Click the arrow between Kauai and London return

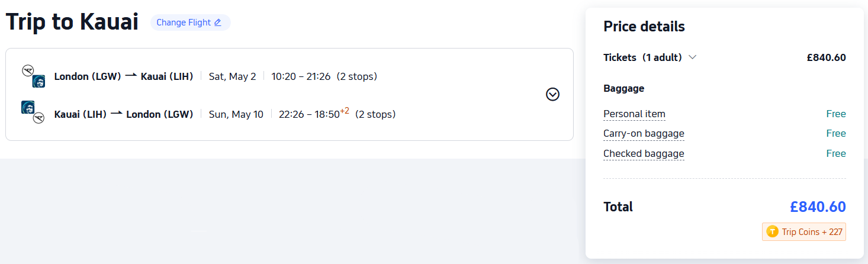point(117,114)
